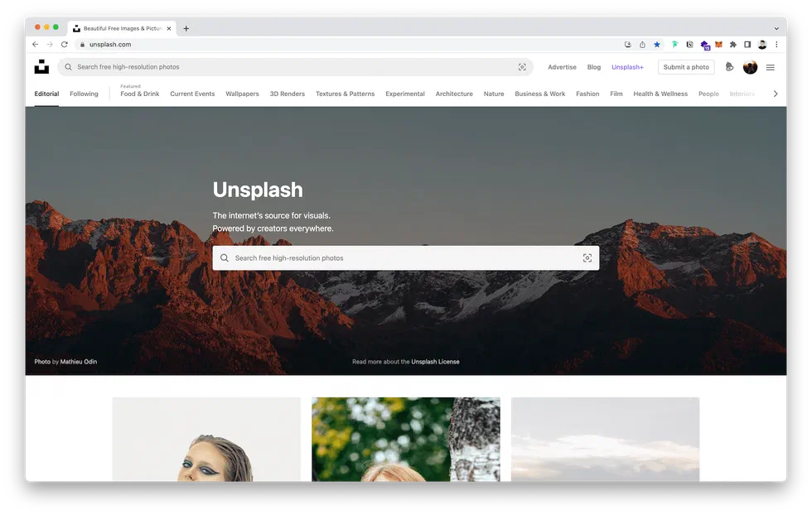Open the hamburger menu on Unsplash header
The width and height of the screenshot is (812, 515).
pos(770,67)
